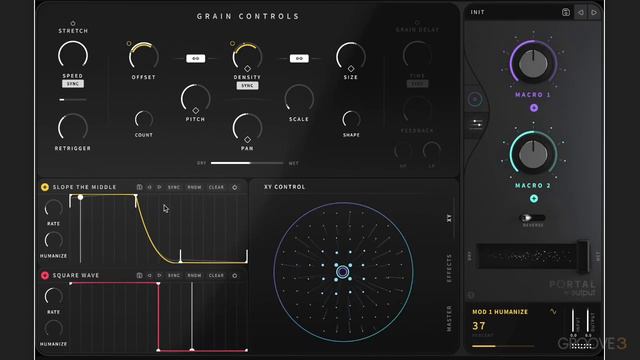
Task: Click the Offset modulation assignment circle
Action: [129, 43]
